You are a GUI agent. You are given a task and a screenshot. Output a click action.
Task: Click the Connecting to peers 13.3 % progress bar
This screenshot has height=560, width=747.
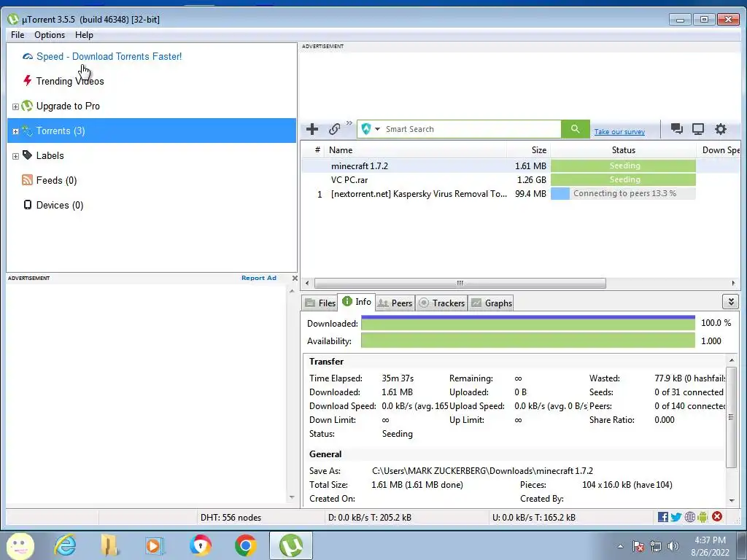623,193
